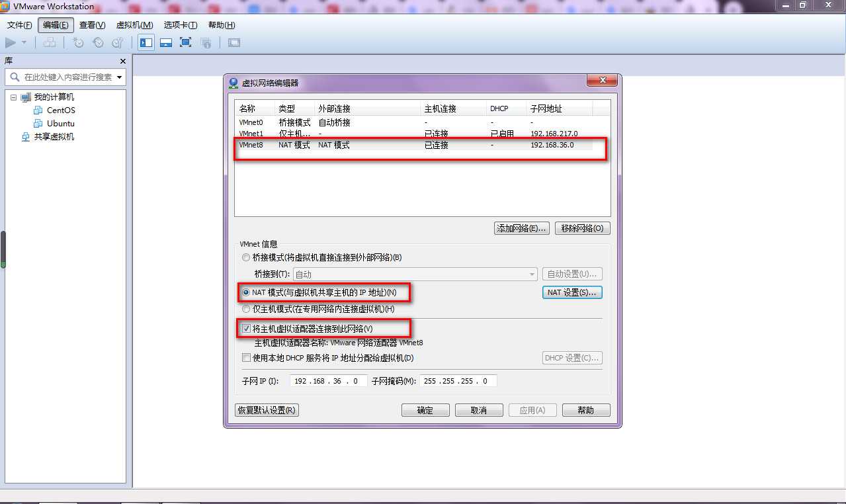Viewport: 846px width, 504px height.
Task: Open the 编辑(E) menu
Action: tap(55, 25)
